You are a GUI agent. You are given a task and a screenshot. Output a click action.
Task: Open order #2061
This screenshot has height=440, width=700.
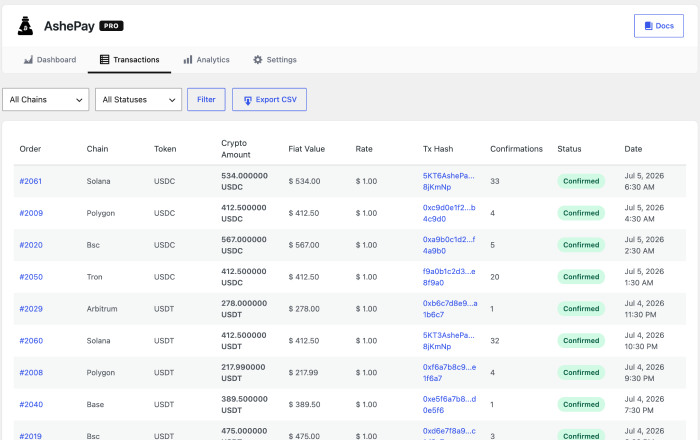(31, 181)
